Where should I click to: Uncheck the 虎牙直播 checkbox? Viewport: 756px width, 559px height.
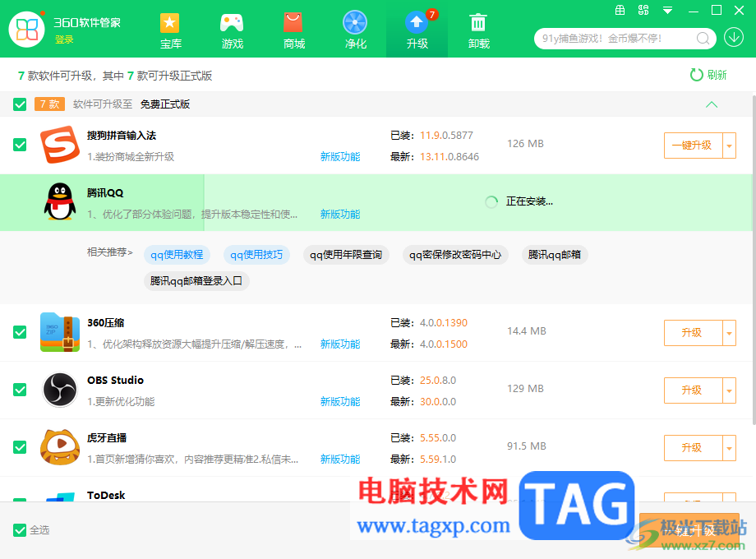(x=20, y=447)
